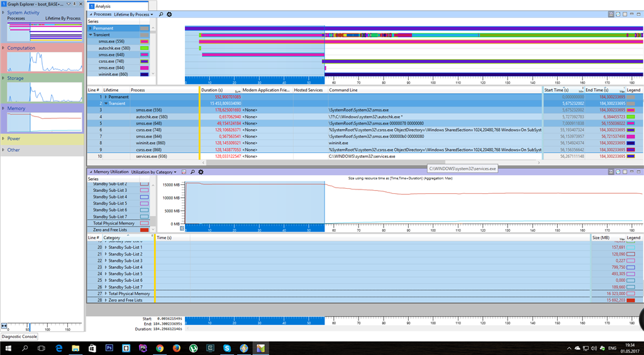Toggle Standby Sub-List 4 series swatch
The width and height of the screenshot is (644, 355).
pyautogui.click(x=144, y=197)
